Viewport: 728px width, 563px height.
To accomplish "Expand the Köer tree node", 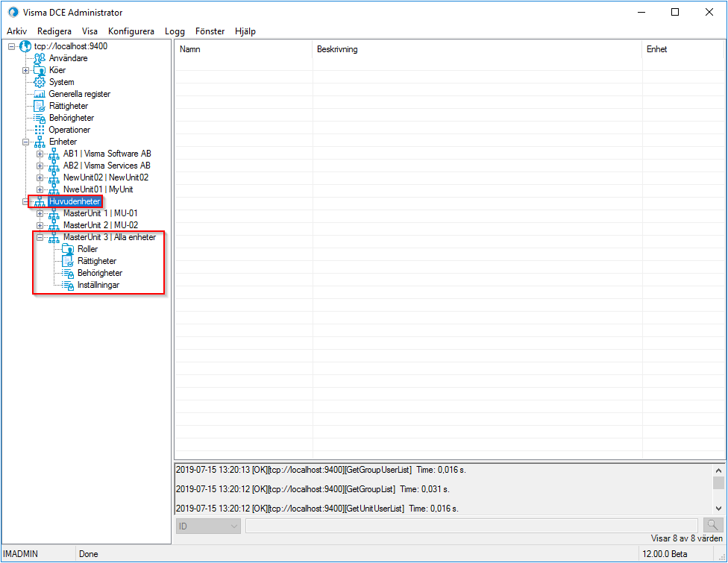I will pyautogui.click(x=25, y=69).
